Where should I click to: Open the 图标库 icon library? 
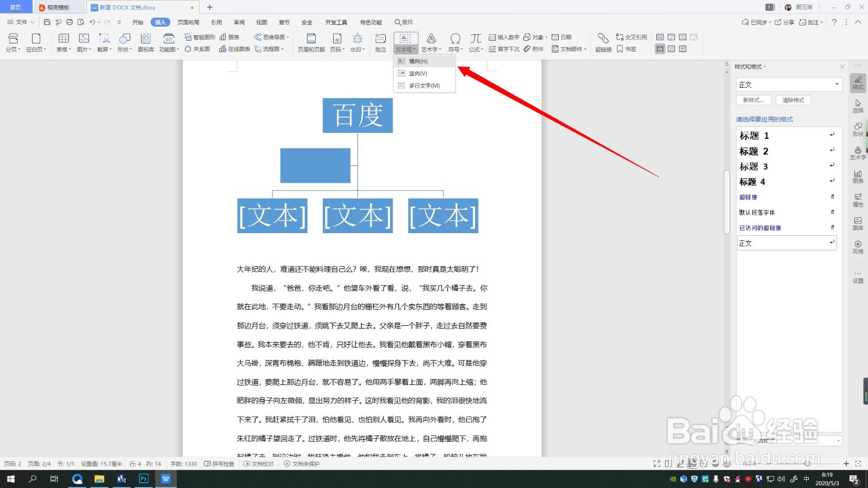(145, 42)
